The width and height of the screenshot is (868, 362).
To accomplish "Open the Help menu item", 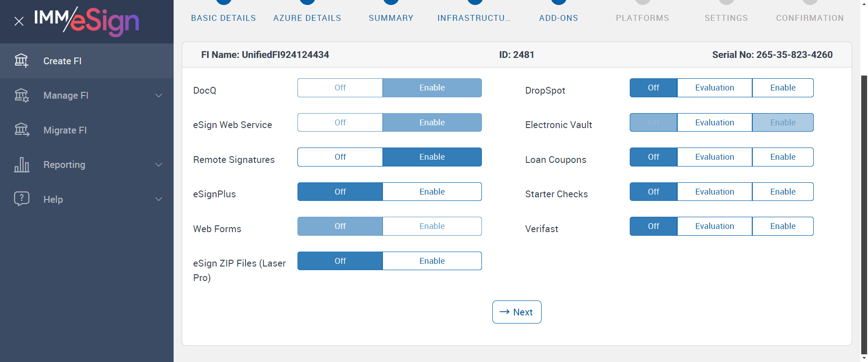I will point(87,199).
